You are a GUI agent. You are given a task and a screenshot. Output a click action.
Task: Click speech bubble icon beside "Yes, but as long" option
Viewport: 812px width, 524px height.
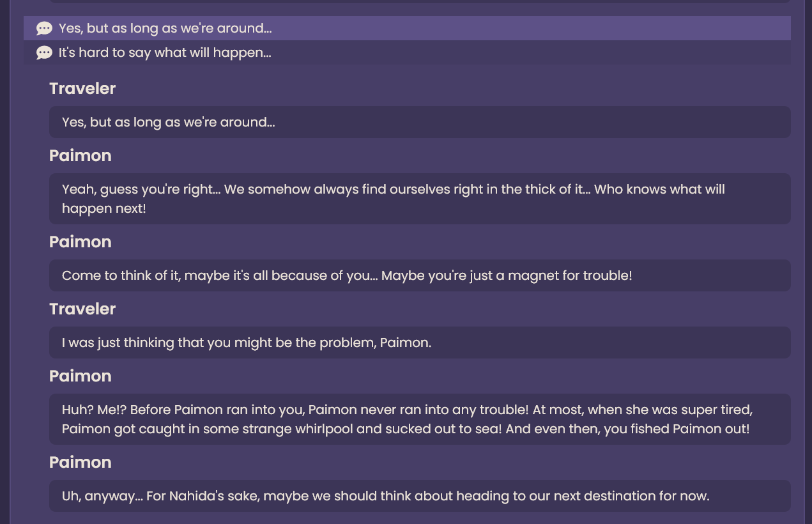click(44, 29)
